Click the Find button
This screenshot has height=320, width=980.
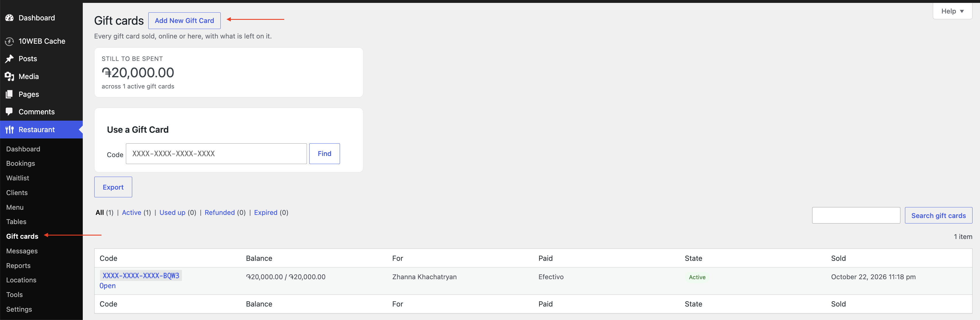coord(324,154)
